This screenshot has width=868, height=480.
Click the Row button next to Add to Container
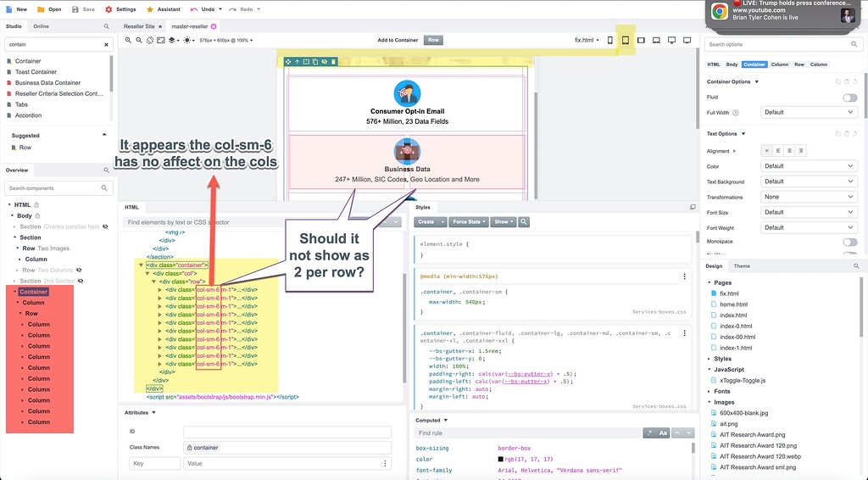point(433,41)
